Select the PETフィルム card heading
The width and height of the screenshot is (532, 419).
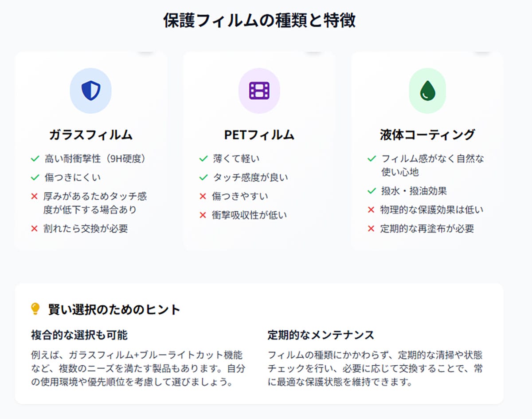coord(259,135)
